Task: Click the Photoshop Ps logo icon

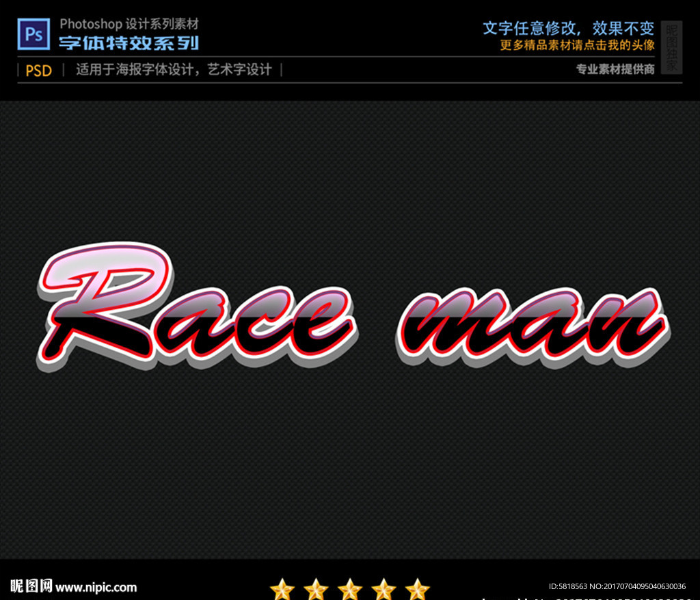Action: (33, 34)
